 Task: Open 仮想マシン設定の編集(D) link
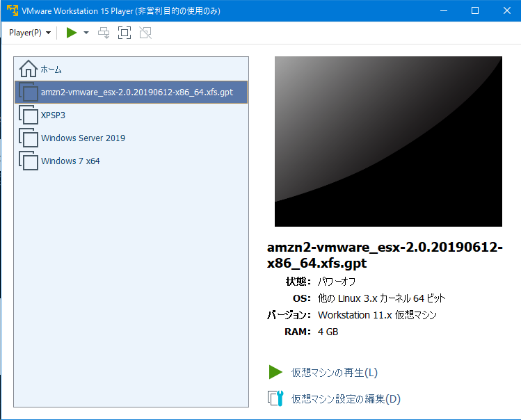pos(346,398)
